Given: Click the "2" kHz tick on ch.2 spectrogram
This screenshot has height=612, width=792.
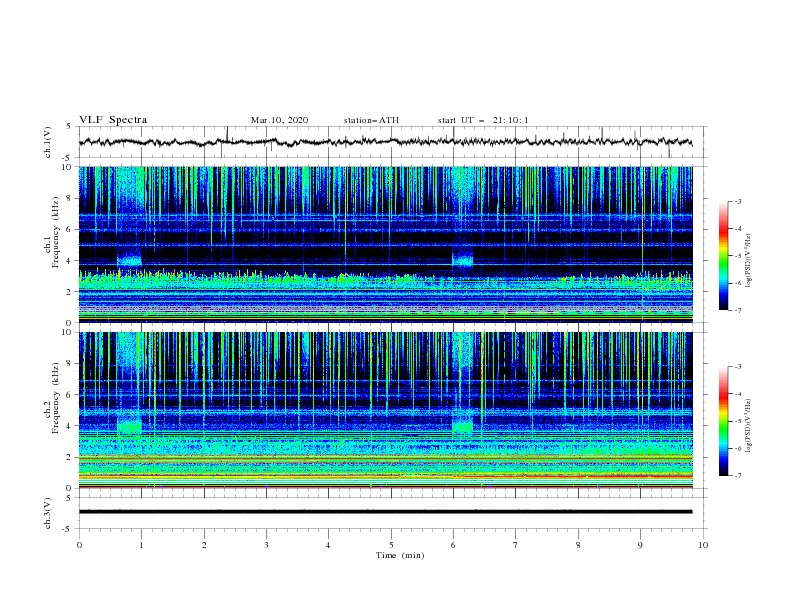Looking at the screenshot, I should 71,457.
